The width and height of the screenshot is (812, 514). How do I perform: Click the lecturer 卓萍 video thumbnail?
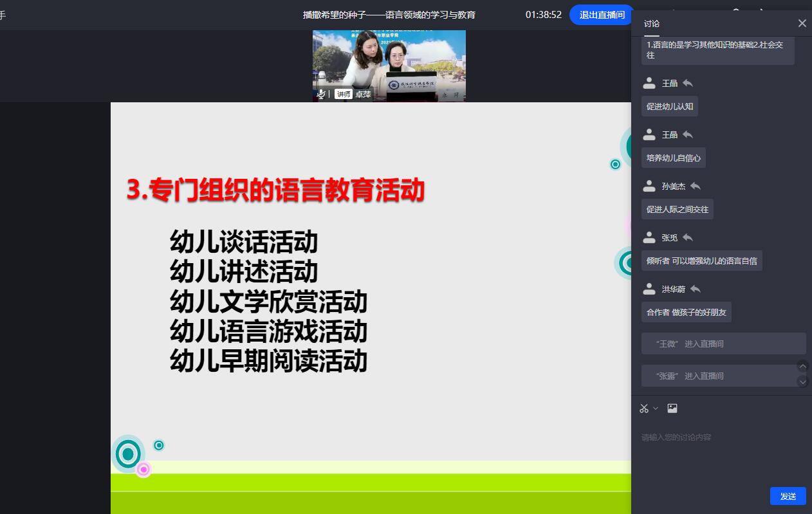tap(389, 64)
